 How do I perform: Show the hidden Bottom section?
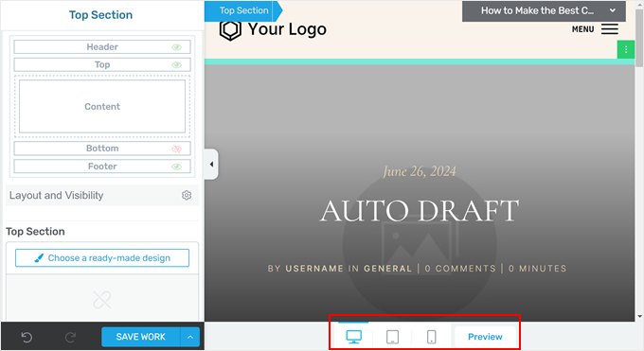[x=176, y=149]
